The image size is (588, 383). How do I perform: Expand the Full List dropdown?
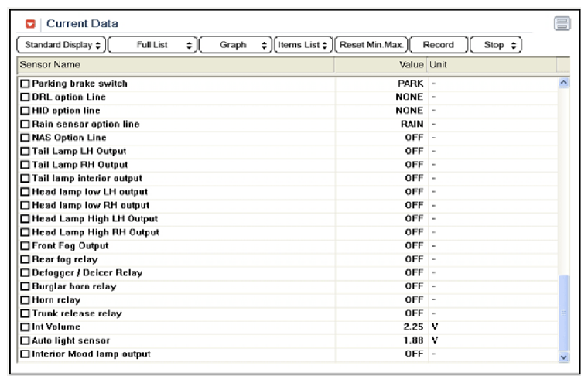click(152, 45)
